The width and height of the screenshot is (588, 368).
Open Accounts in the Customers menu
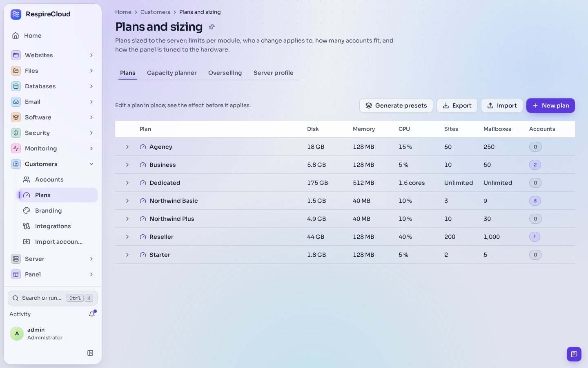(58, 180)
